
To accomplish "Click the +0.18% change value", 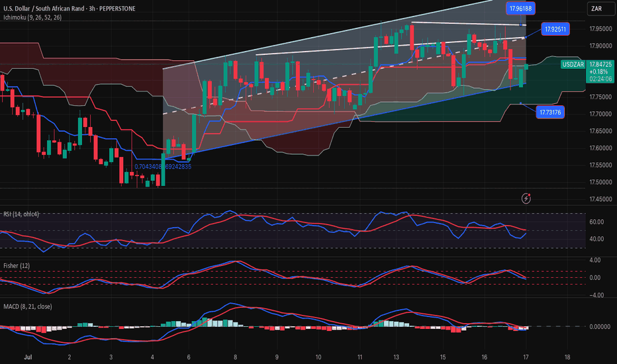I will (x=598, y=71).
